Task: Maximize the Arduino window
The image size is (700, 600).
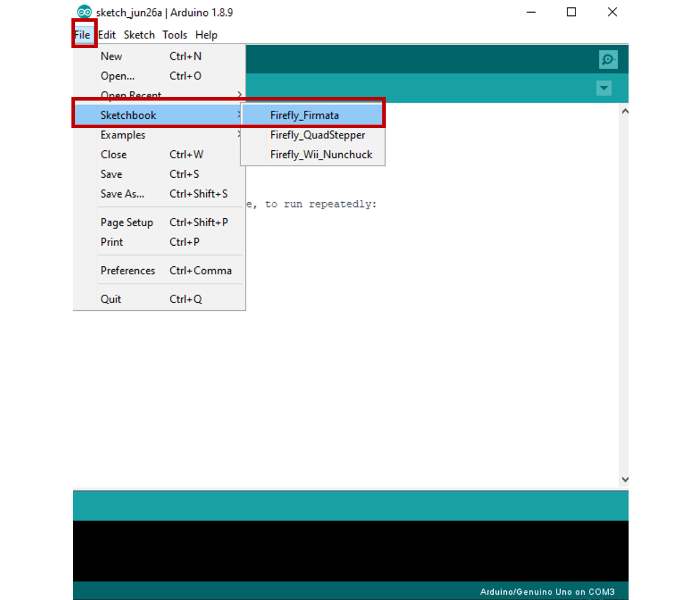Action: (571, 12)
